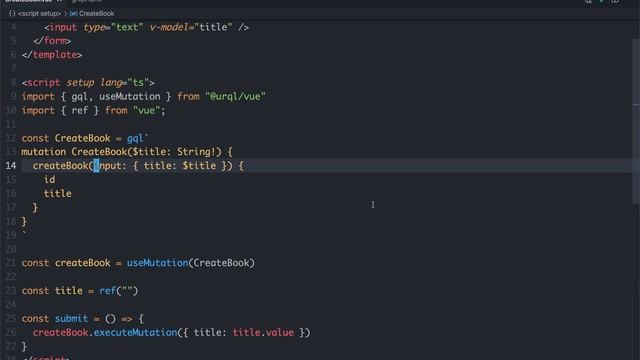Image resolution: width=640 pixels, height=360 pixels.
Task: Place cursor on "@urql/vue" import string
Action: coord(236,97)
